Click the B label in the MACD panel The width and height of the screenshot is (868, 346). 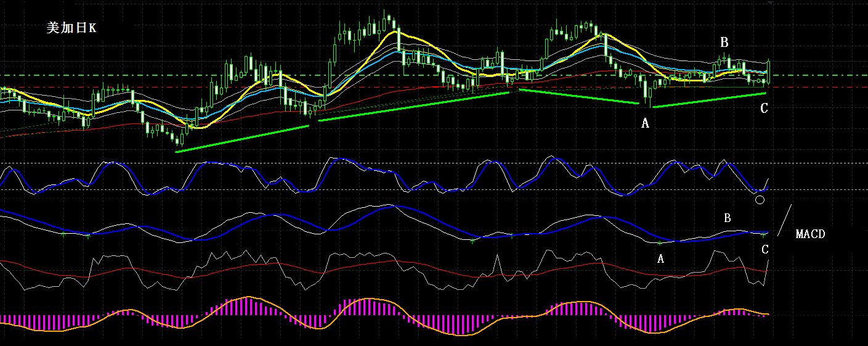[x=727, y=218]
